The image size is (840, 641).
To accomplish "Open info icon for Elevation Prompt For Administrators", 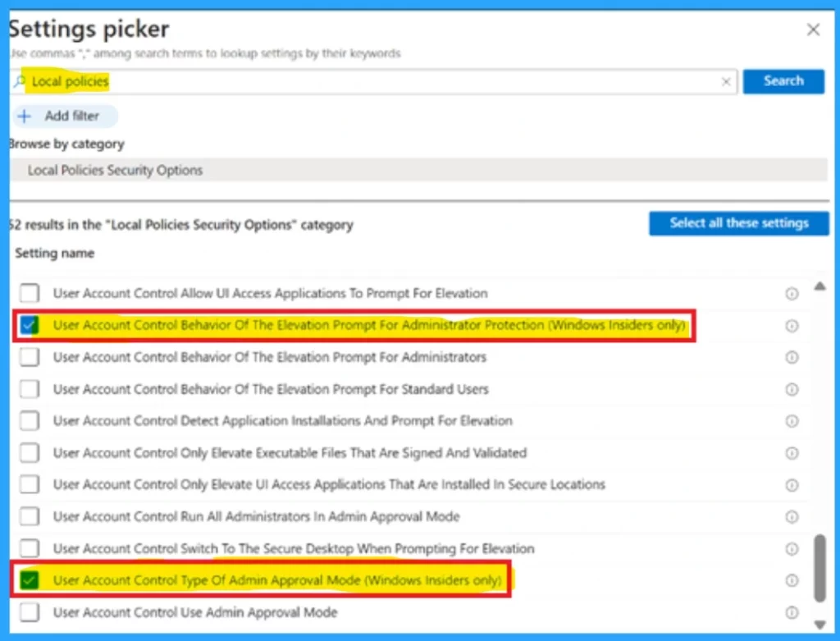I will (x=792, y=358).
